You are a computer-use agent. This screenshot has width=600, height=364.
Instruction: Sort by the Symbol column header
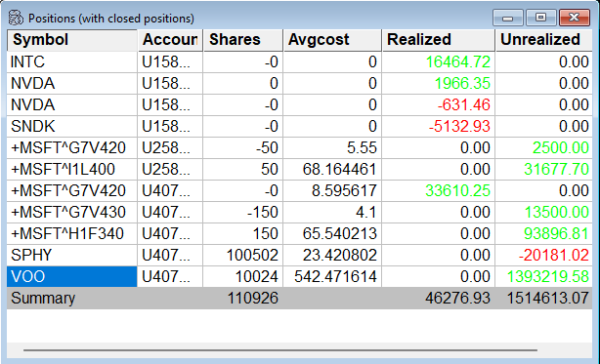72,40
